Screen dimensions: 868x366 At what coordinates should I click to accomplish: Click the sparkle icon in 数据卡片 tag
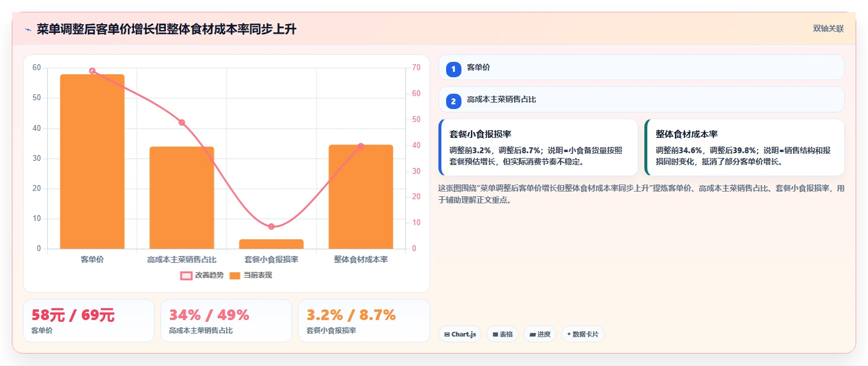click(x=569, y=334)
